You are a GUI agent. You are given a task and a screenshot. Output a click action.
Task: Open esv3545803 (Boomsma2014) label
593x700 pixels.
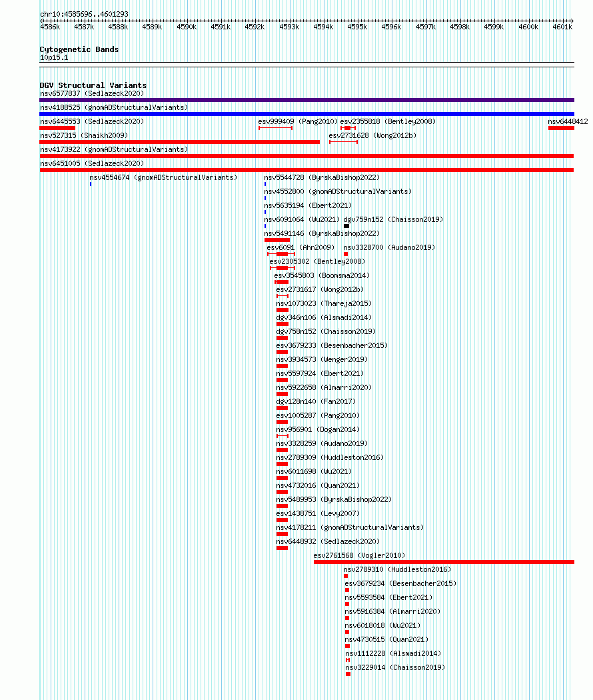pyautogui.click(x=322, y=275)
